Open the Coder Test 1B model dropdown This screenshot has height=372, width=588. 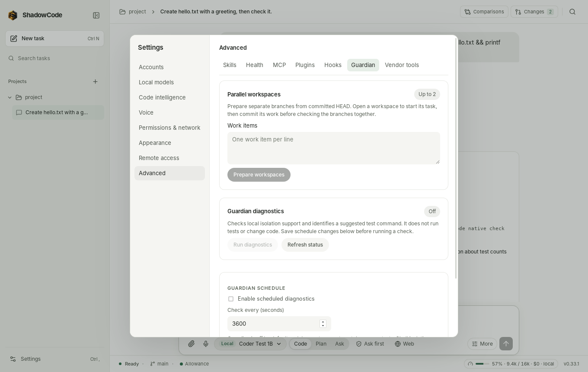point(250,344)
